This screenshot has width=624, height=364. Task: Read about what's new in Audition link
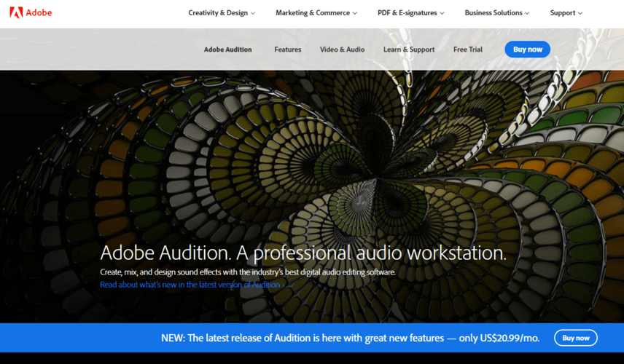pos(192,285)
